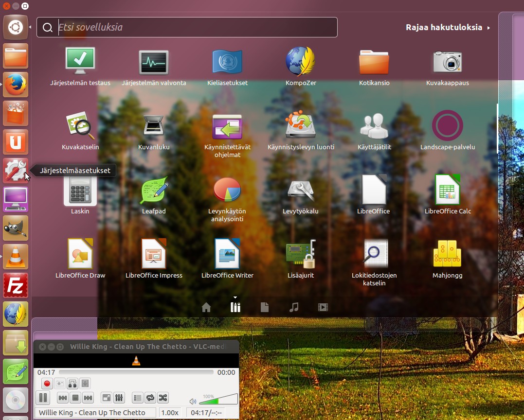This screenshot has height=420, width=524.
Task: Open LibreOffice Writer from the Dash
Action: coord(227,254)
